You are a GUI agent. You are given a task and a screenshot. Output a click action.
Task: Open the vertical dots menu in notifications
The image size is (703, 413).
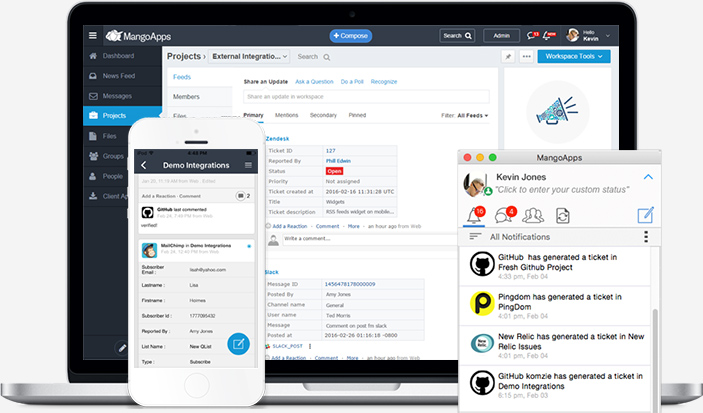coord(646,237)
